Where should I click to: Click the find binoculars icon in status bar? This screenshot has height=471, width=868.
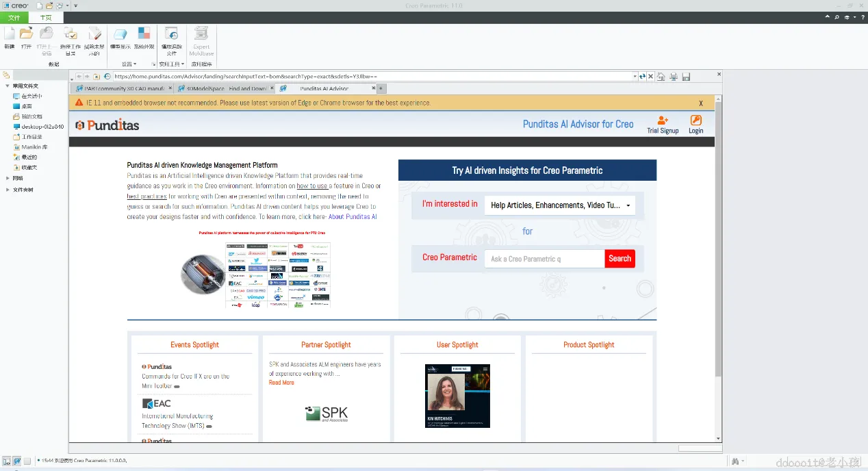coord(736,461)
